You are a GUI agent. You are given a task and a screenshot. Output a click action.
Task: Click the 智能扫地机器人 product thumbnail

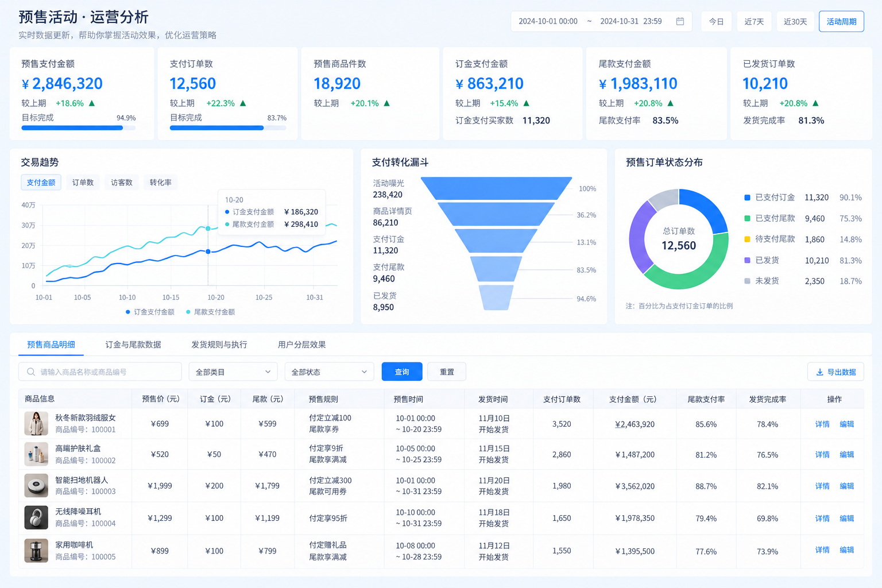pyautogui.click(x=36, y=485)
